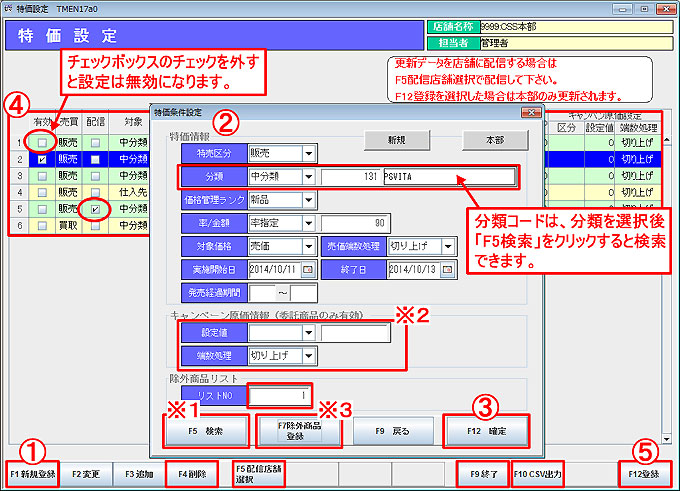680x491 pixels.
Task: Toggle 有効 checkbox in row 3
Action: pyautogui.click(x=42, y=176)
